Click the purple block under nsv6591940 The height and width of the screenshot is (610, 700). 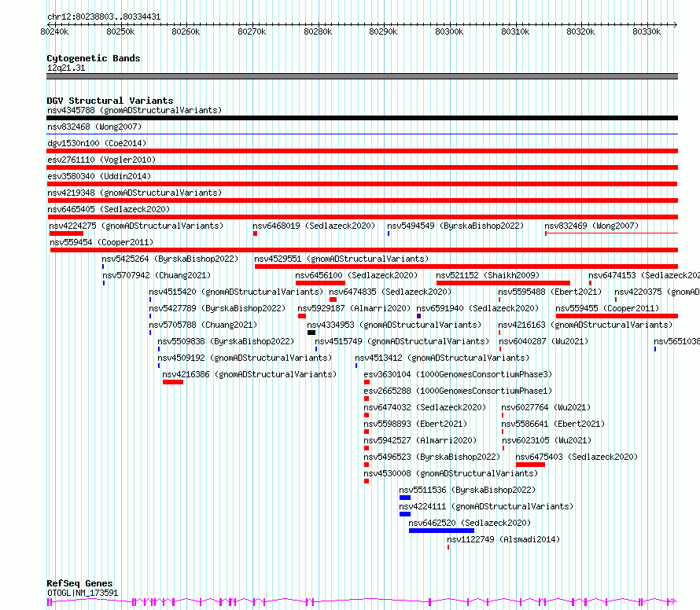(x=418, y=316)
